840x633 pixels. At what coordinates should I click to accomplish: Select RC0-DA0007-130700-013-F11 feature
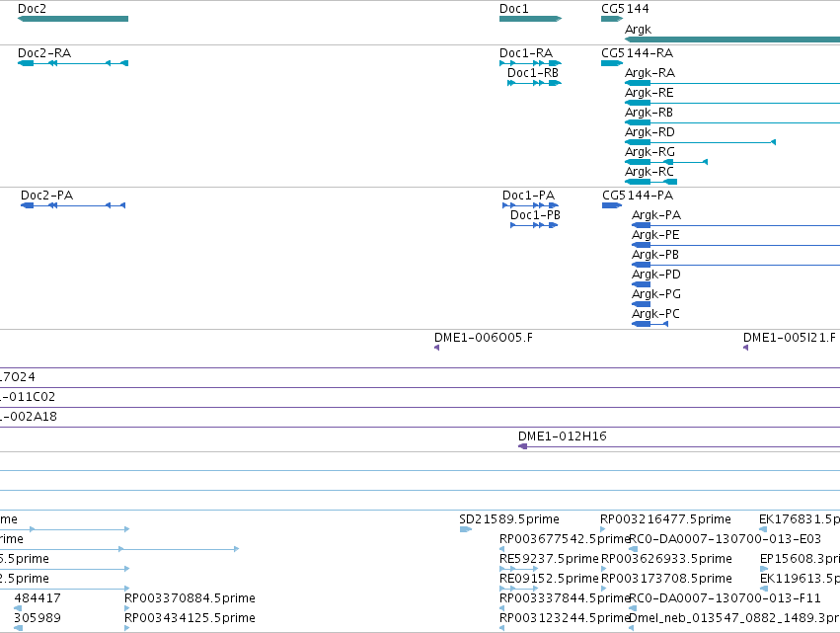[634, 608]
